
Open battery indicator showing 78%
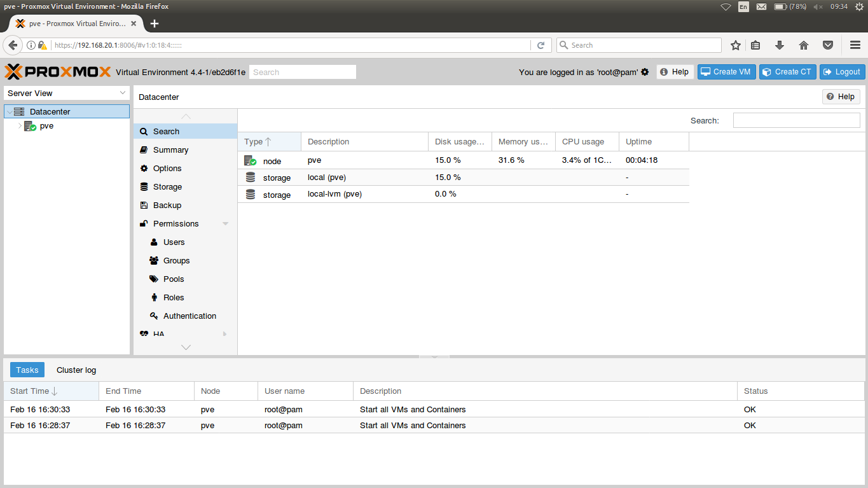tap(790, 6)
